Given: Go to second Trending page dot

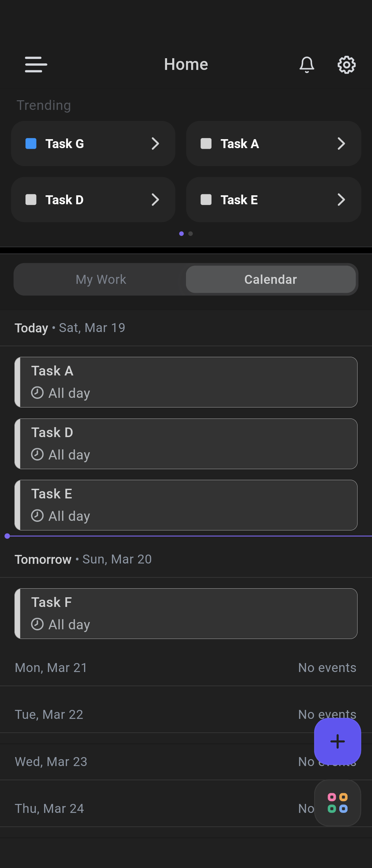Looking at the screenshot, I should 190,234.
